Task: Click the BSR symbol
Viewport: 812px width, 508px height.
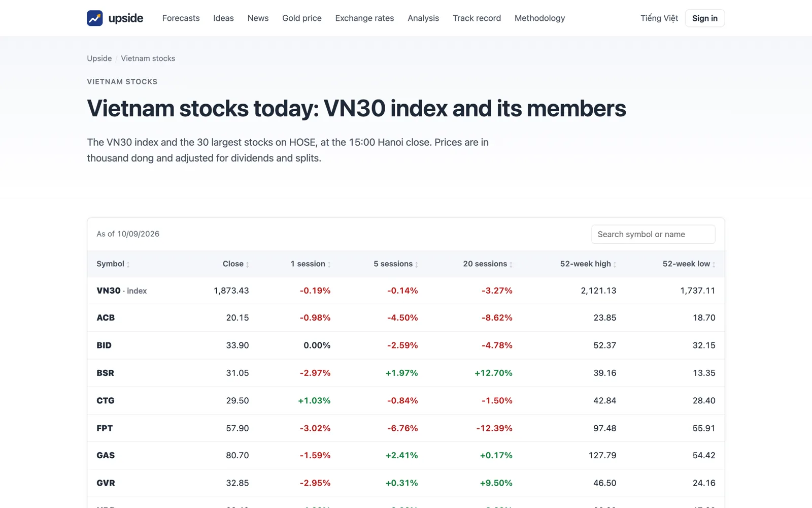Action: pos(105,373)
